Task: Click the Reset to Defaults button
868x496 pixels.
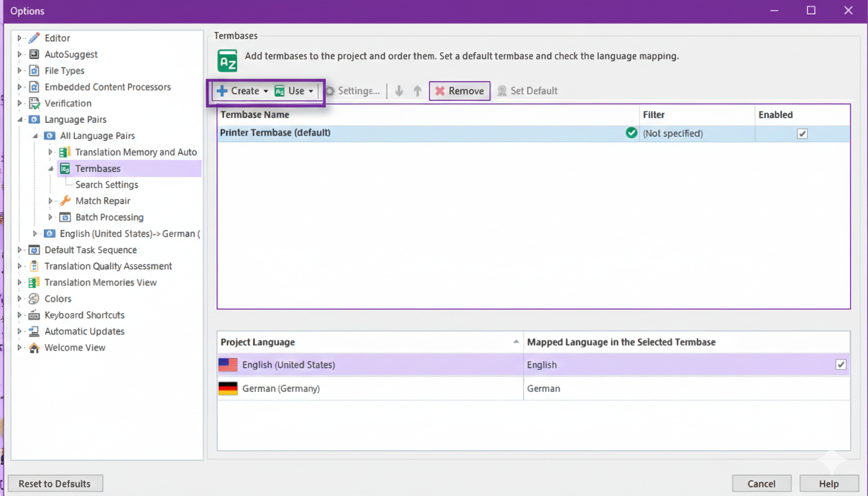Action: (x=55, y=484)
